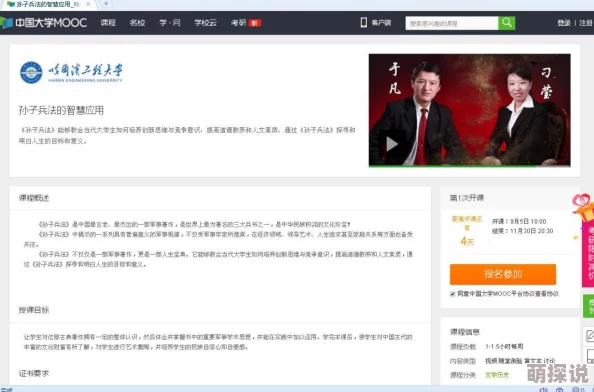This screenshot has width=594, height=392.
Task: Click the 开课: 9月5日 10:00 text
Action: pyautogui.click(x=519, y=222)
